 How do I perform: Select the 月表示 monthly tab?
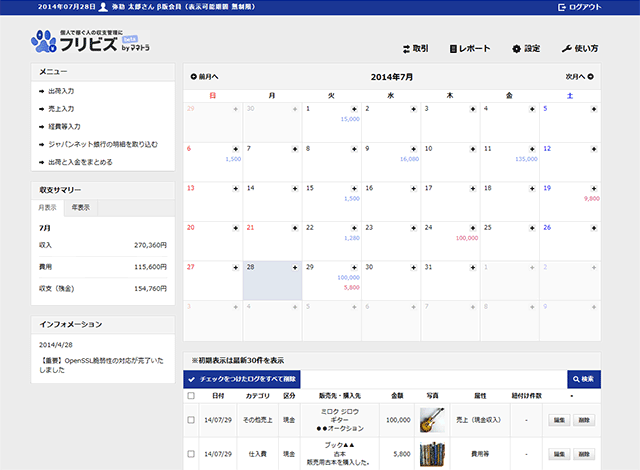tap(47, 208)
